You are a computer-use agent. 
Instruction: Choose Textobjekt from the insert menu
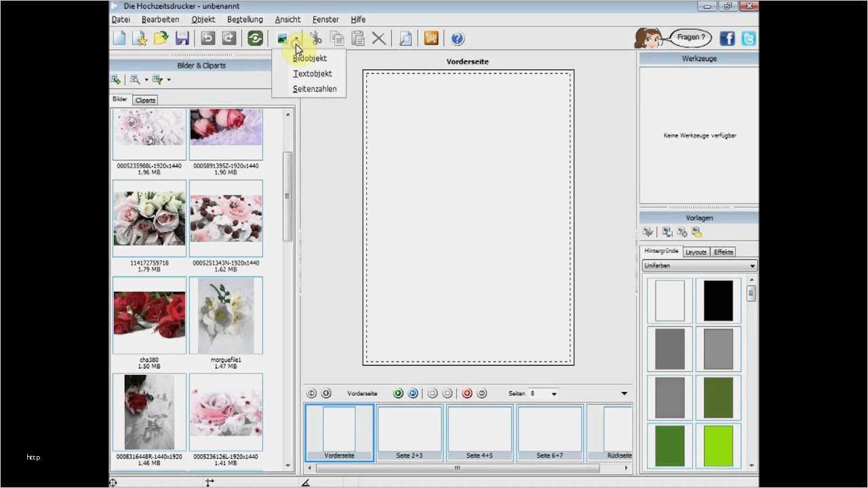312,73
